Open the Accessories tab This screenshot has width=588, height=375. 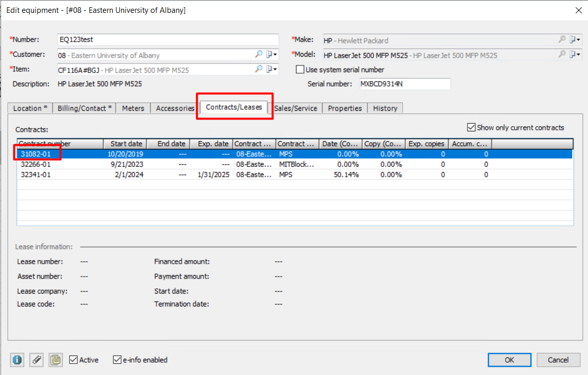coord(175,108)
